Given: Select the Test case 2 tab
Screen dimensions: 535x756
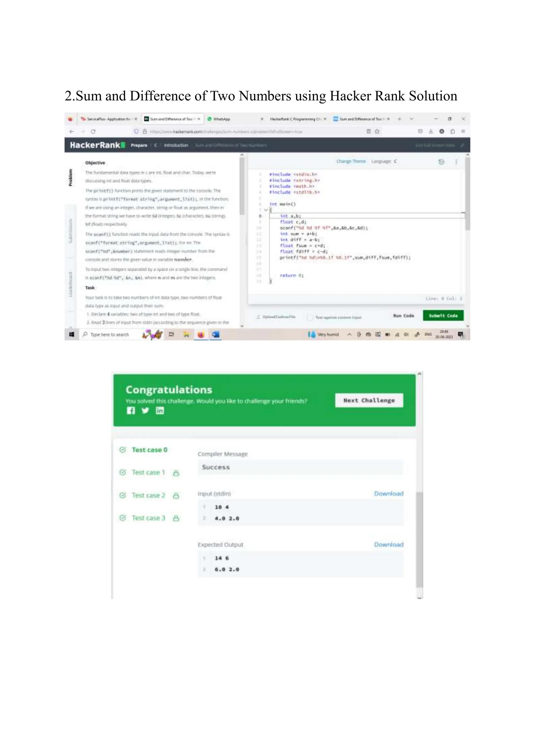Looking at the screenshot, I should (x=148, y=495).
